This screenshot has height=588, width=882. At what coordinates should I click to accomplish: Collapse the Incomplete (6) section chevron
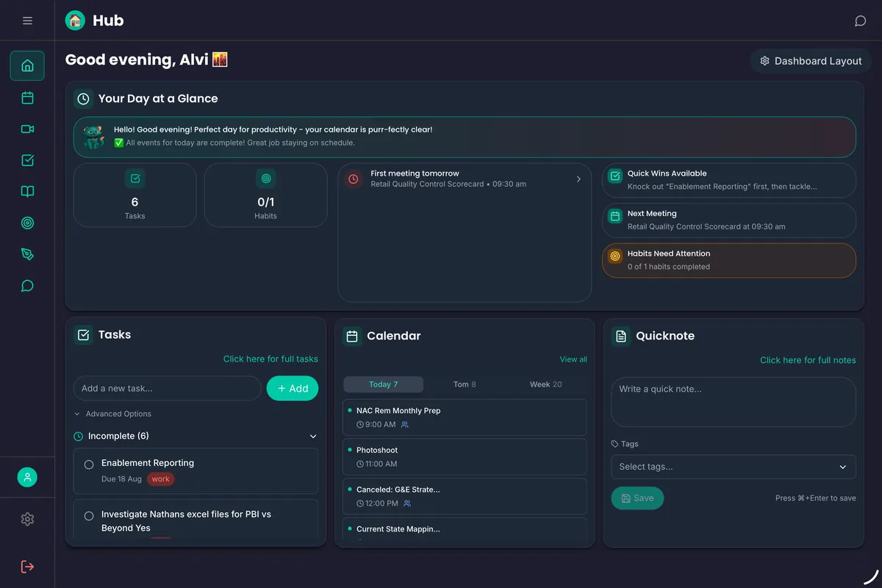pos(313,437)
